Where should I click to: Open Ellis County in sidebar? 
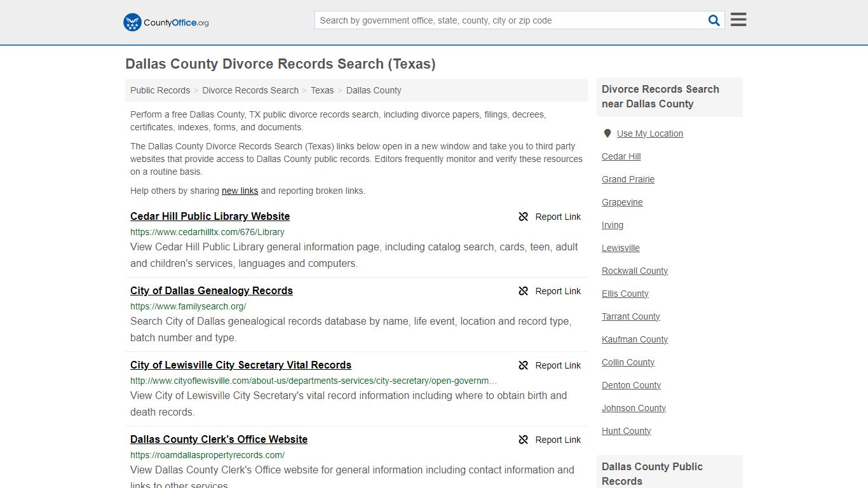(x=625, y=294)
